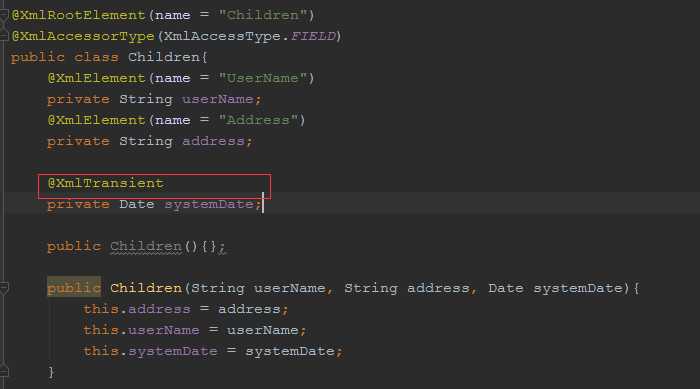The height and width of the screenshot is (389, 700).
Task: Click the address field in private String declaration
Action: tap(213, 141)
